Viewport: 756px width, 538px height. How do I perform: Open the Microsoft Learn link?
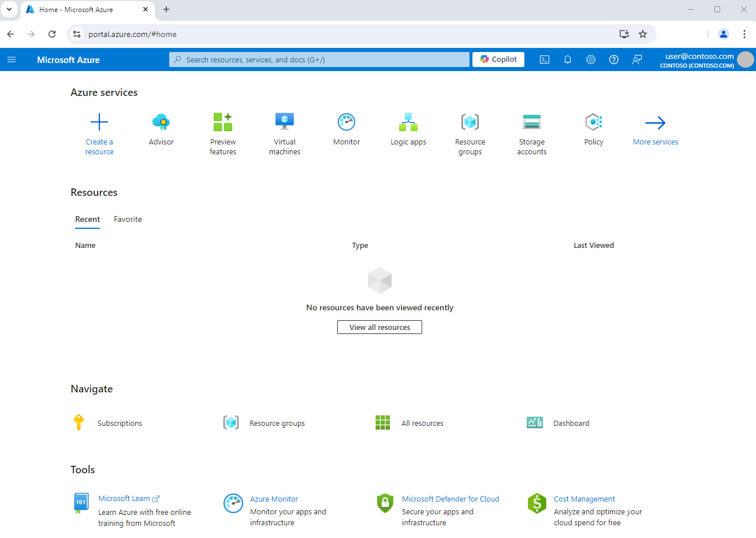pyautogui.click(x=129, y=498)
